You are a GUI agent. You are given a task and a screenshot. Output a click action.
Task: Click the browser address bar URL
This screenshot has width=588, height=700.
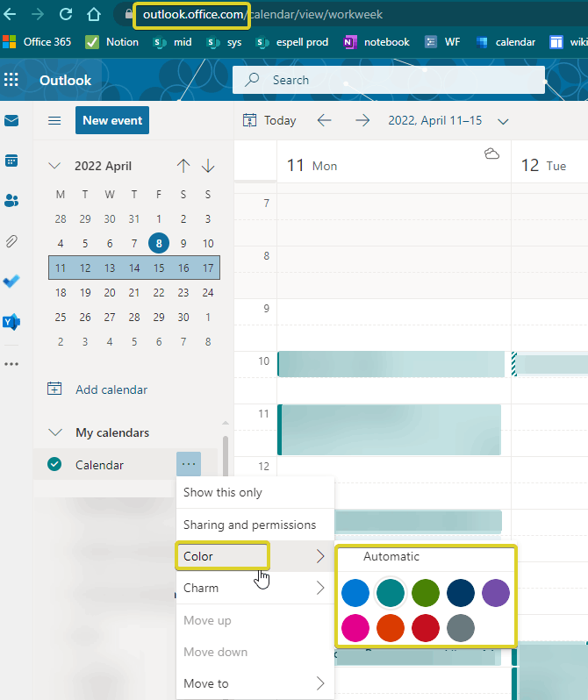pos(262,14)
